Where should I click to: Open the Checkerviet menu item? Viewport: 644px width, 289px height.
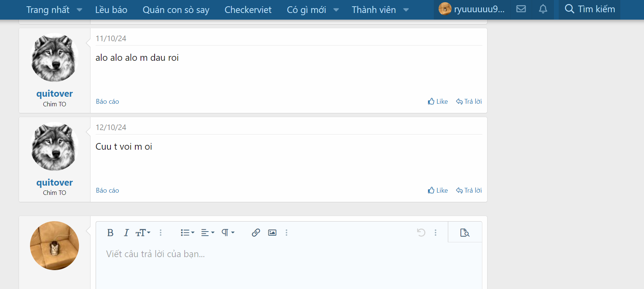click(248, 10)
